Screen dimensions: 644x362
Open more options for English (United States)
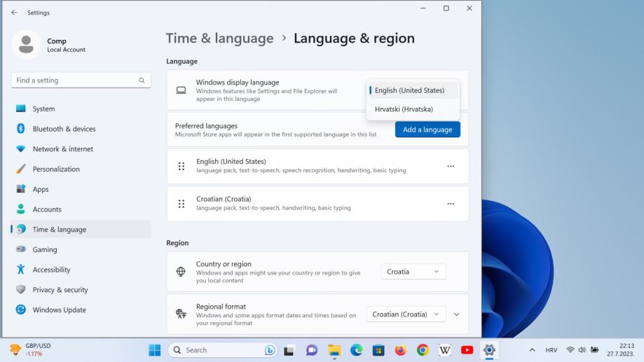(451, 166)
